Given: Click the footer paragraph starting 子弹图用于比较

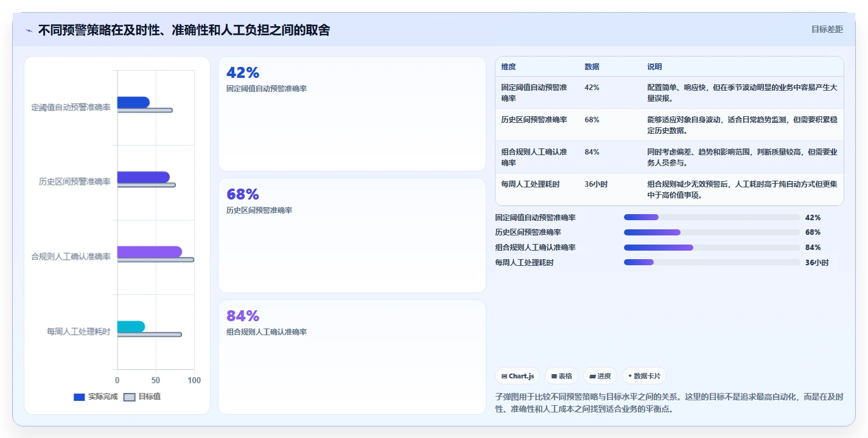Looking at the screenshot, I should [670, 403].
